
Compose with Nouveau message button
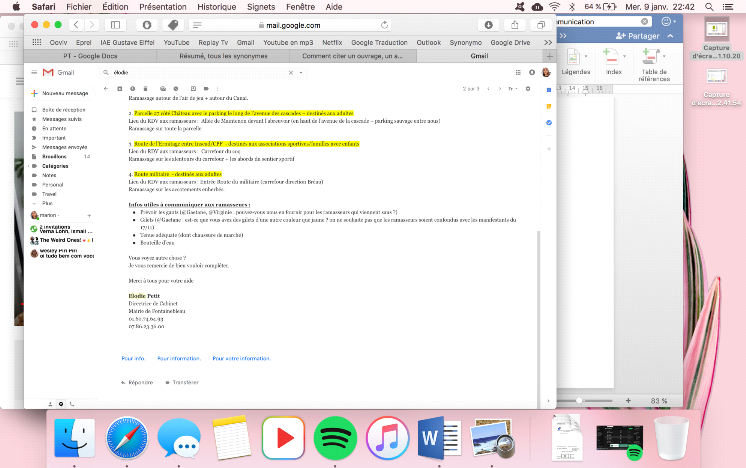click(60, 93)
